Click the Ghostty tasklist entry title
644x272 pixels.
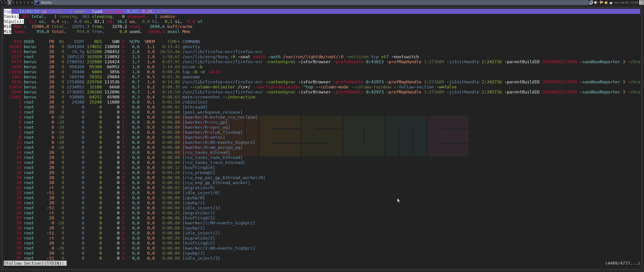46,3
